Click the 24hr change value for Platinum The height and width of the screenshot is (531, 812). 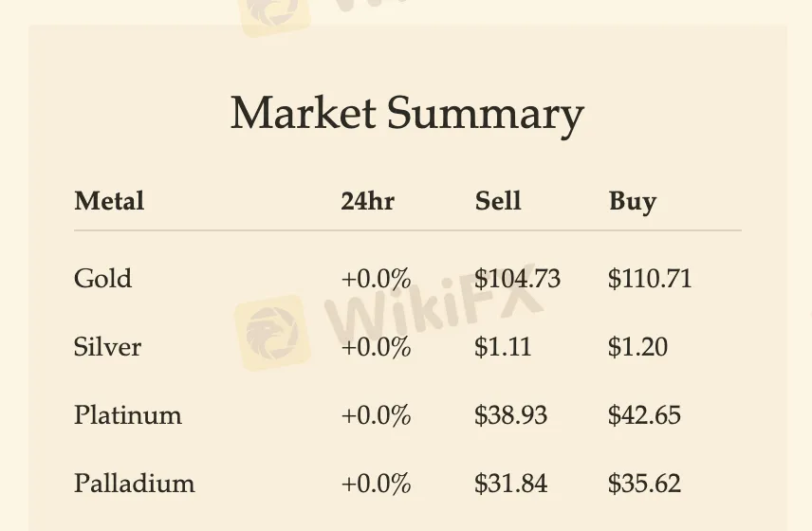coord(376,415)
